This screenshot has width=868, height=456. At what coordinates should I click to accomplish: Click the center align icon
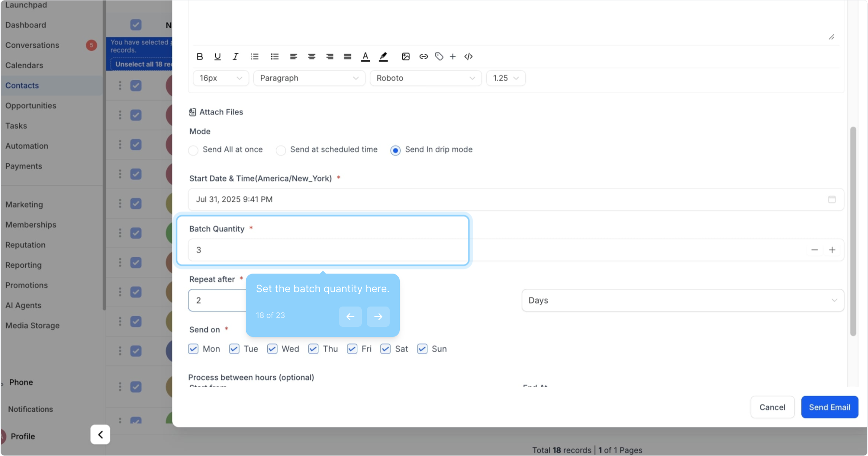click(312, 57)
